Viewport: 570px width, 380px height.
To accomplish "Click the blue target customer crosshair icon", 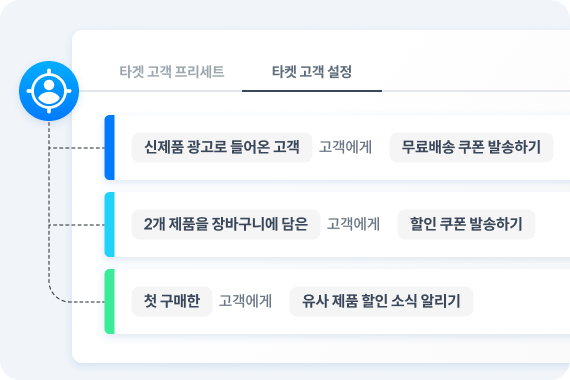I will click(x=49, y=91).
